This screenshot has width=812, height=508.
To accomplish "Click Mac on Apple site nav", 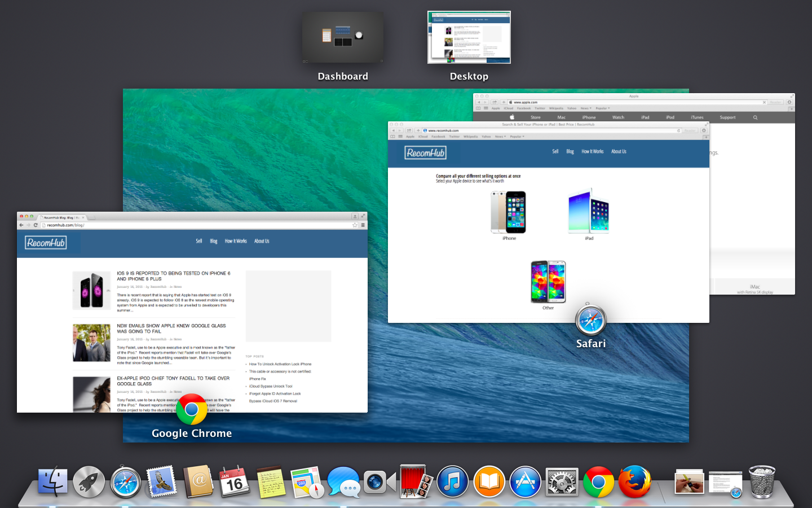I will [561, 117].
